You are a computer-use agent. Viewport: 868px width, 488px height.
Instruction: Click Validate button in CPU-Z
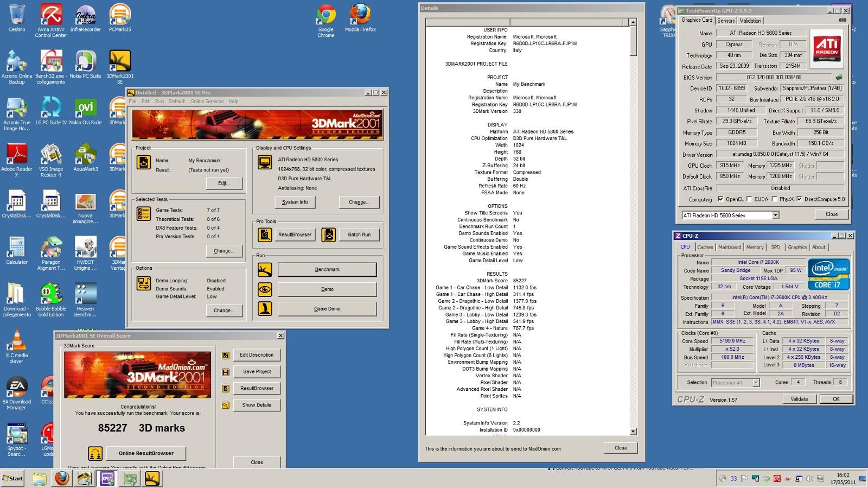coord(799,399)
